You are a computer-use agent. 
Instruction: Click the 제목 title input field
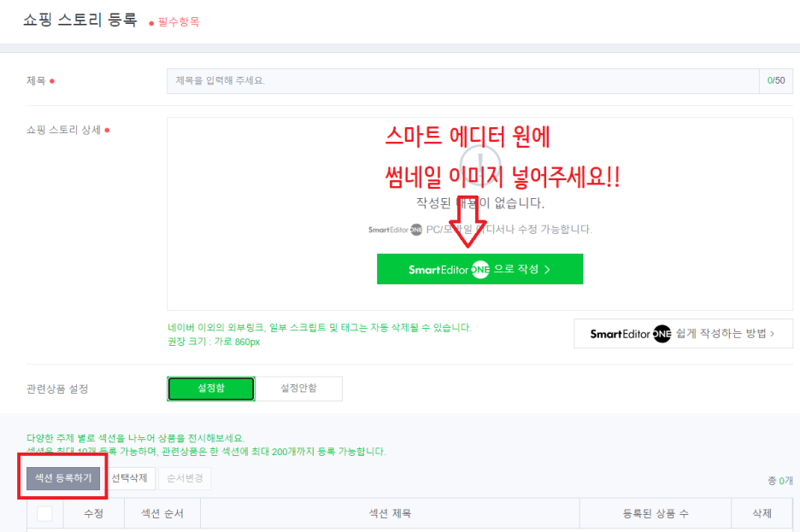(x=462, y=81)
